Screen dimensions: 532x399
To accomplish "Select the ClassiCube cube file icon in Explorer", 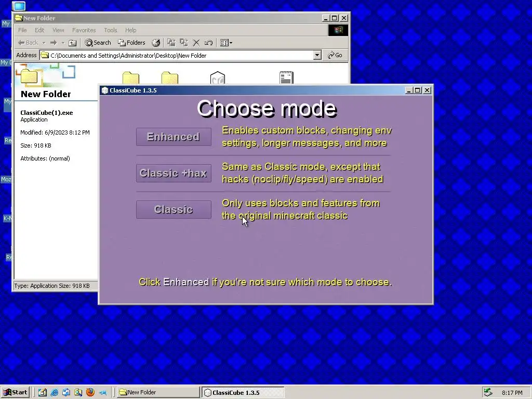I will [218, 78].
